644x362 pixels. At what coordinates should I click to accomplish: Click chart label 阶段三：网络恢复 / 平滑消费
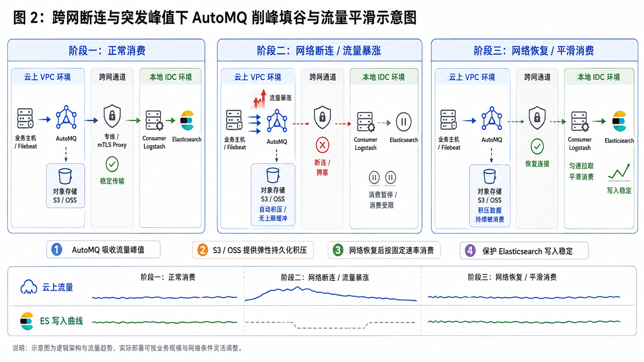(512, 277)
